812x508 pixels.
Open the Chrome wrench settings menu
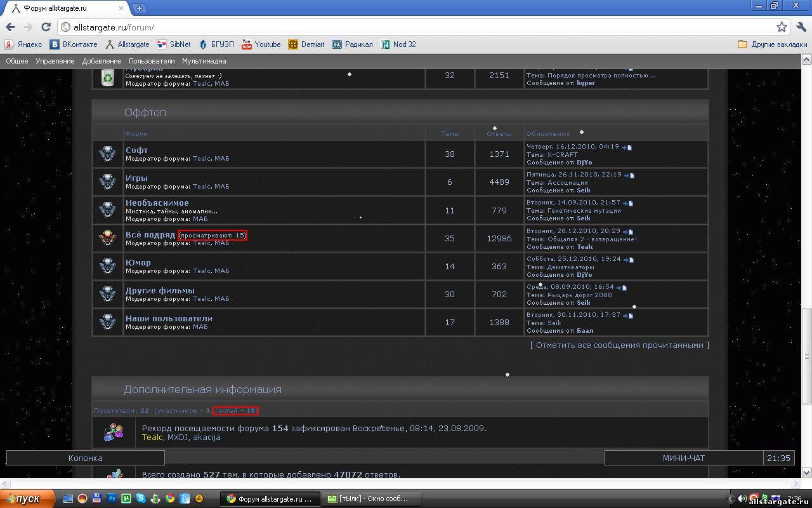click(x=801, y=27)
